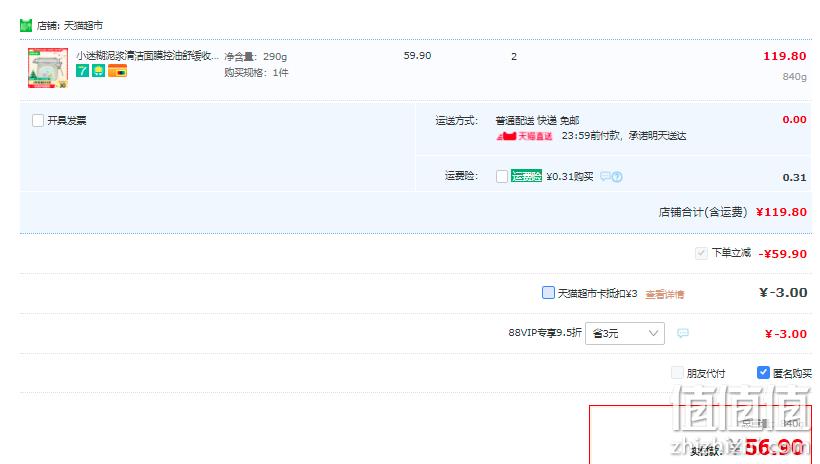Click the green "7" badge under product title

[x=82, y=70]
